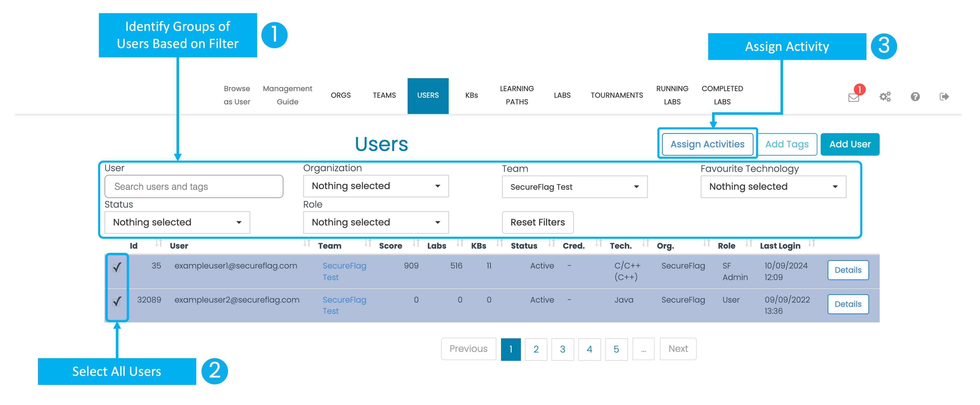Click the Java tech cell
Viewport: 980px width, 405px height.
pos(624,300)
